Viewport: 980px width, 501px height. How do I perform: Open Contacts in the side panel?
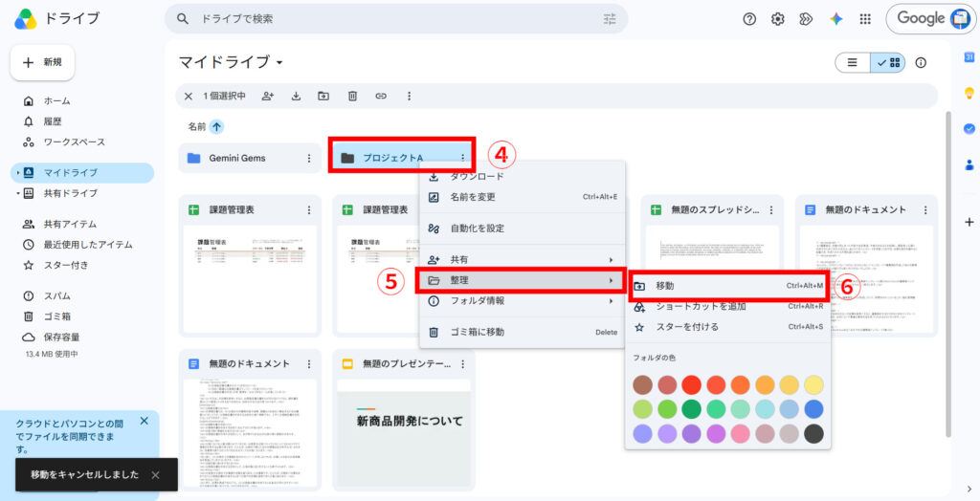(969, 164)
